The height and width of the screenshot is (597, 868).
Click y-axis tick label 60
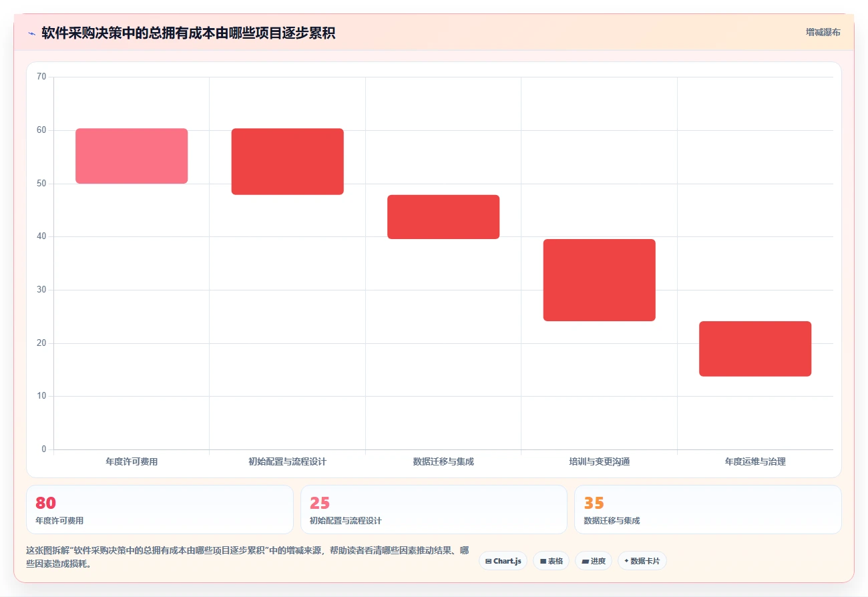[x=41, y=130]
